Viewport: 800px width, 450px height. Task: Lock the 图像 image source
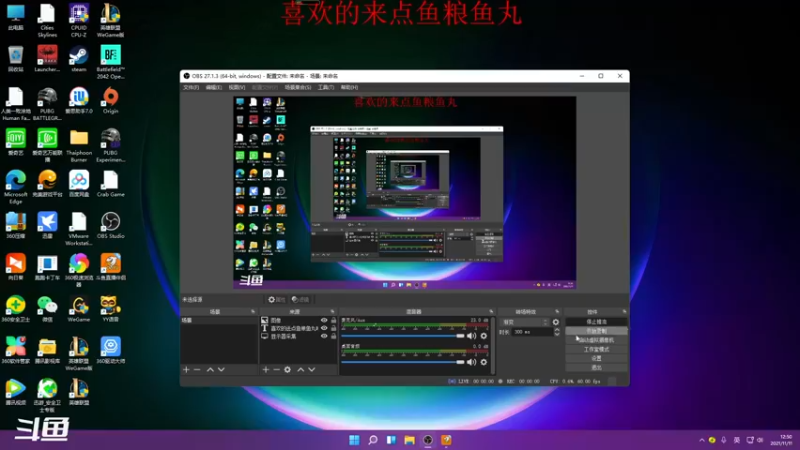click(334, 320)
